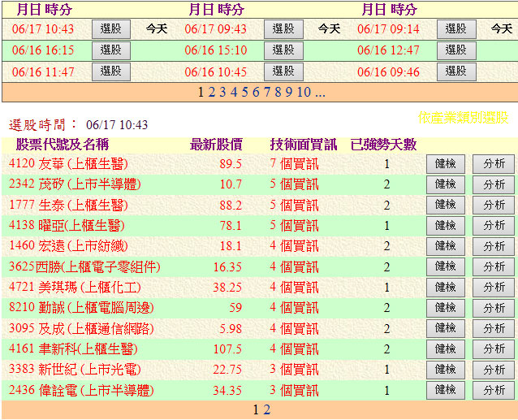Click 最新股價 column header
The height and width of the screenshot is (420, 518).
tap(217, 145)
